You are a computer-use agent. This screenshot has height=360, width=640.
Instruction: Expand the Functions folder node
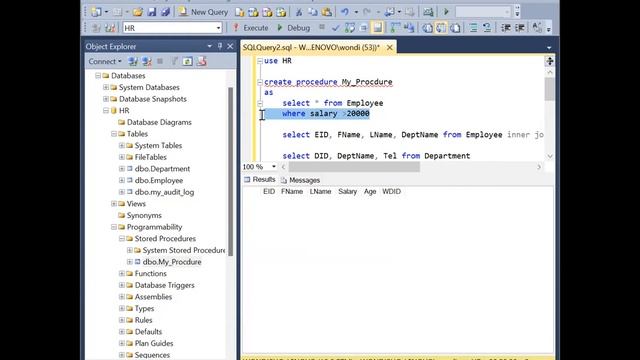point(122,273)
